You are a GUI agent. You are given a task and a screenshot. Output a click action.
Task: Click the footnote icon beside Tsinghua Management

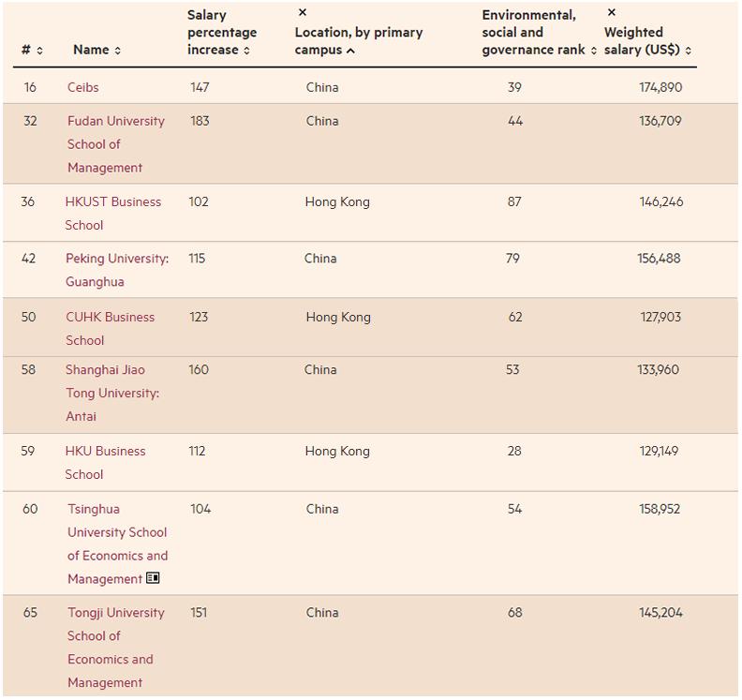tap(153, 579)
